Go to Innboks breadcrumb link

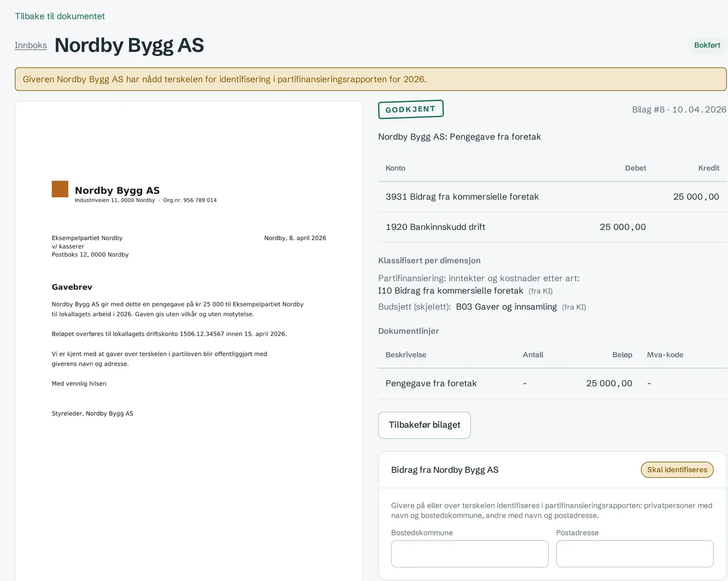tap(31, 45)
